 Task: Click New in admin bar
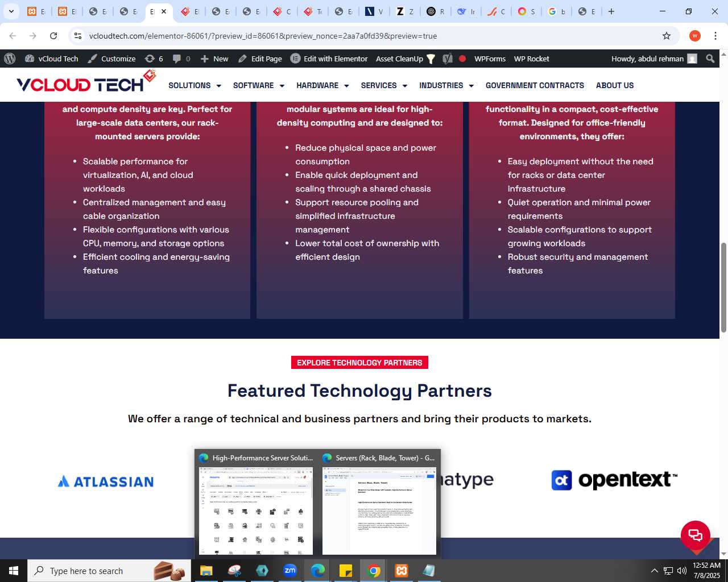pyautogui.click(x=214, y=59)
